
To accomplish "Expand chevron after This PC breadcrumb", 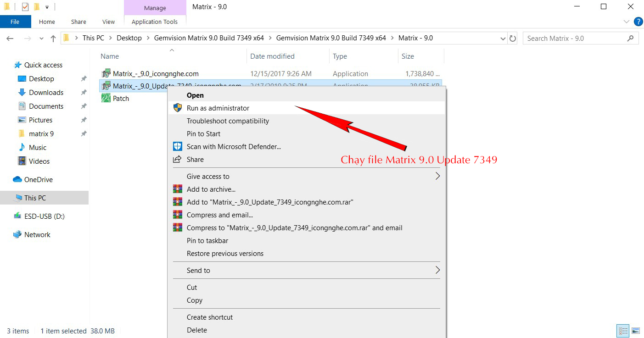I will tap(111, 39).
